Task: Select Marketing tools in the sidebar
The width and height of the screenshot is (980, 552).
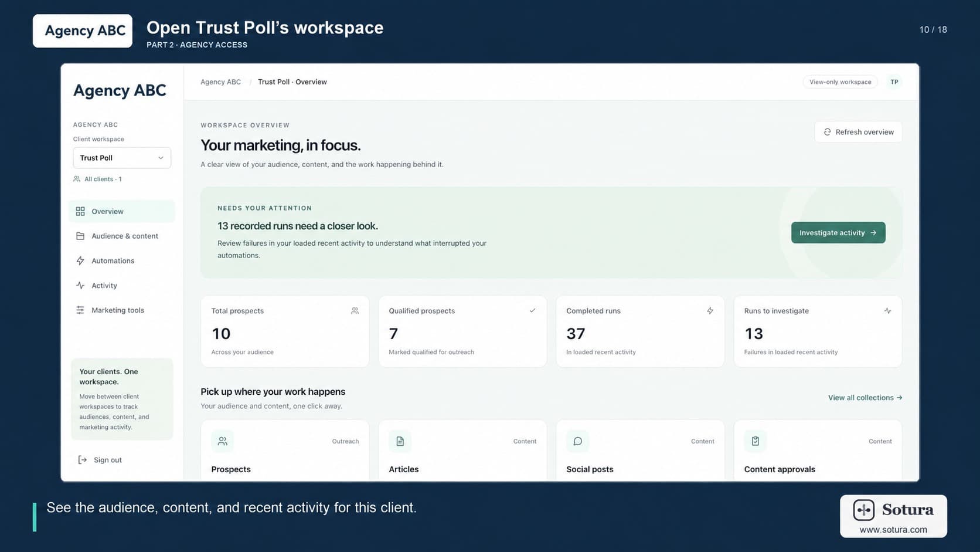Action: click(122, 310)
